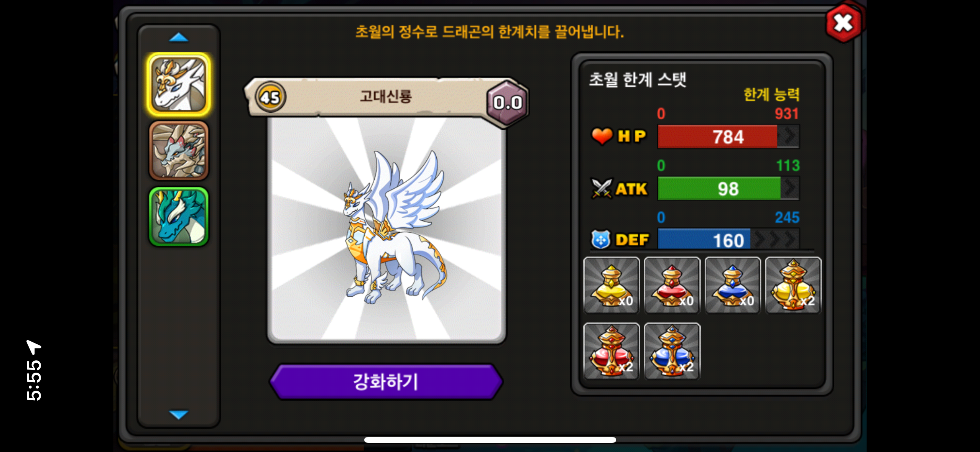Viewport: 980px width, 452px height.
Task: Close the transcendence window with red X
Action: [843, 23]
